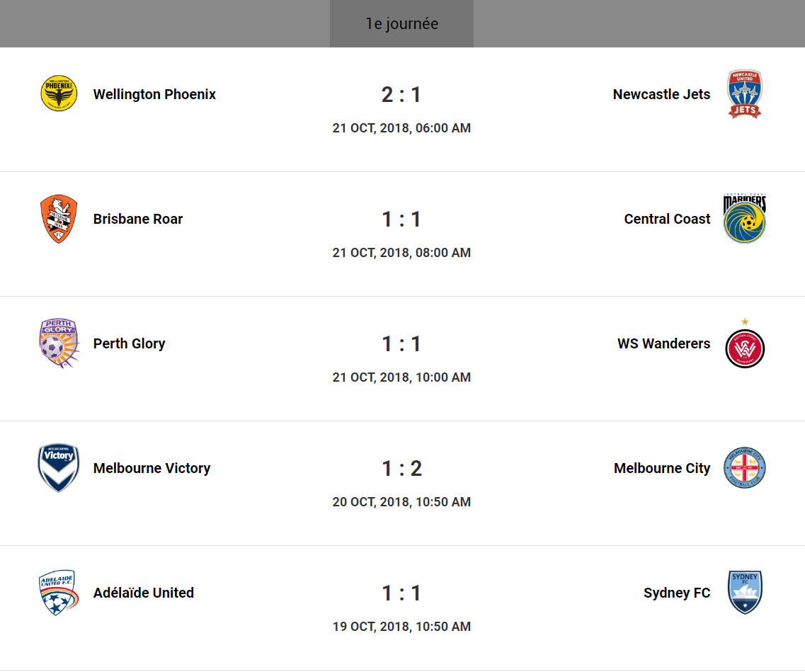805x672 pixels.
Task: Click the Brisbane Roar orange badge
Action: [x=59, y=219]
